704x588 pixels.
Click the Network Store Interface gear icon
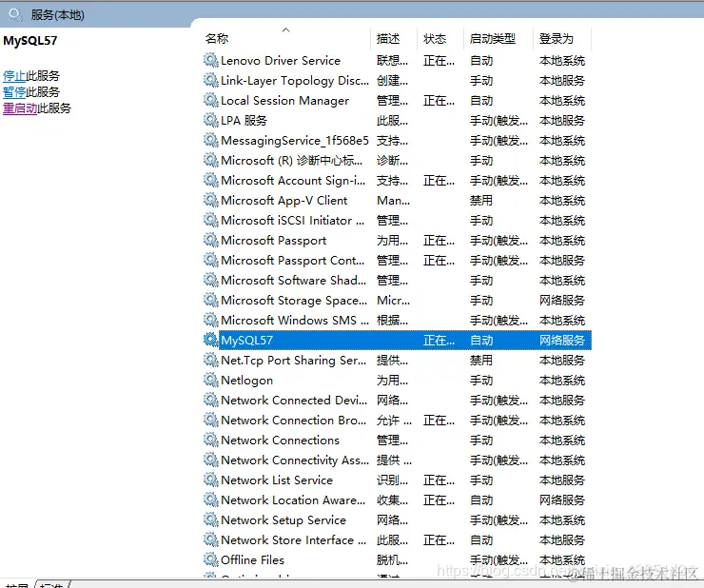click(210, 539)
